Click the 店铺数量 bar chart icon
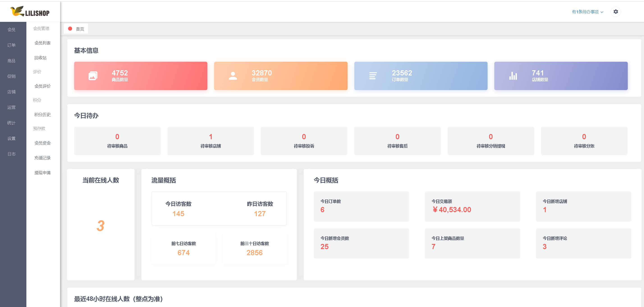Image resolution: width=644 pixels, height=307 pixels. pyautogui.click(x=513, y=76)
